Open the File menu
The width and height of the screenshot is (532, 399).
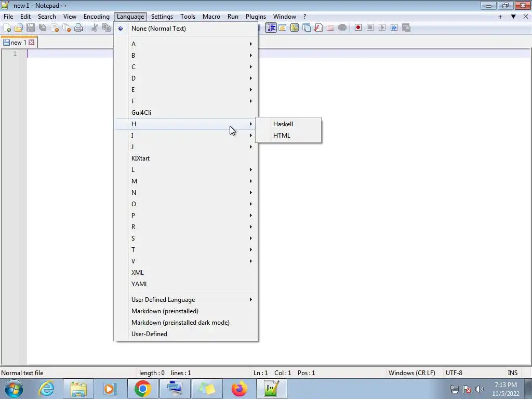point(8,17)
